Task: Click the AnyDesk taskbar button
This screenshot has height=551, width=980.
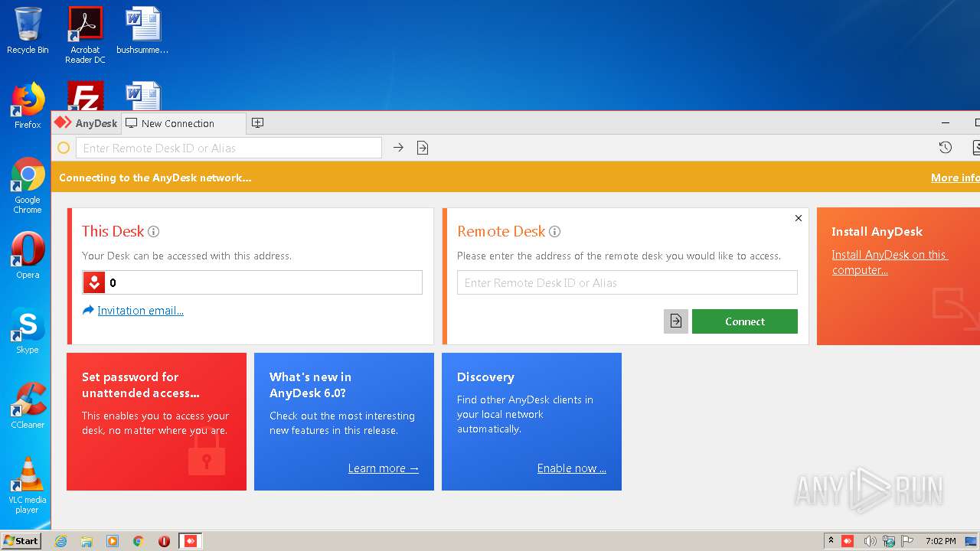Action: pyautogui.click(x=191, y=541)
